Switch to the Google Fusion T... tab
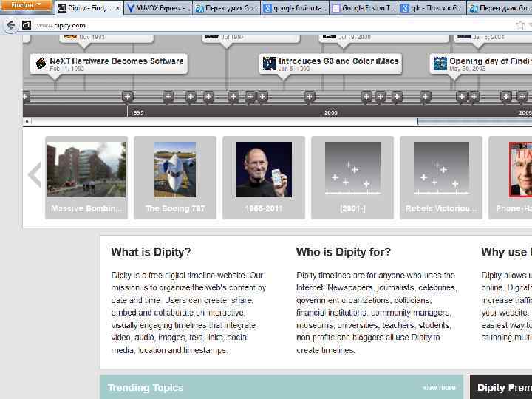 point(364,8)
